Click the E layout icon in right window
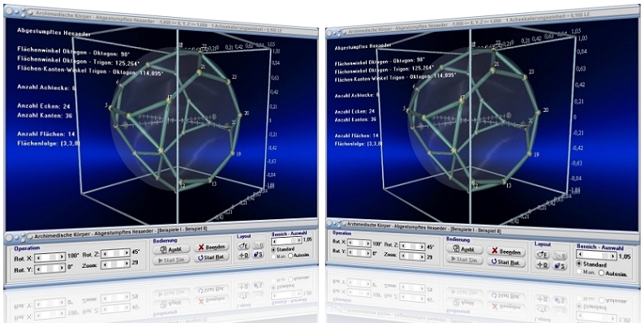The width and height of the screenshot is (644, 323). click(x=542, y=255)
